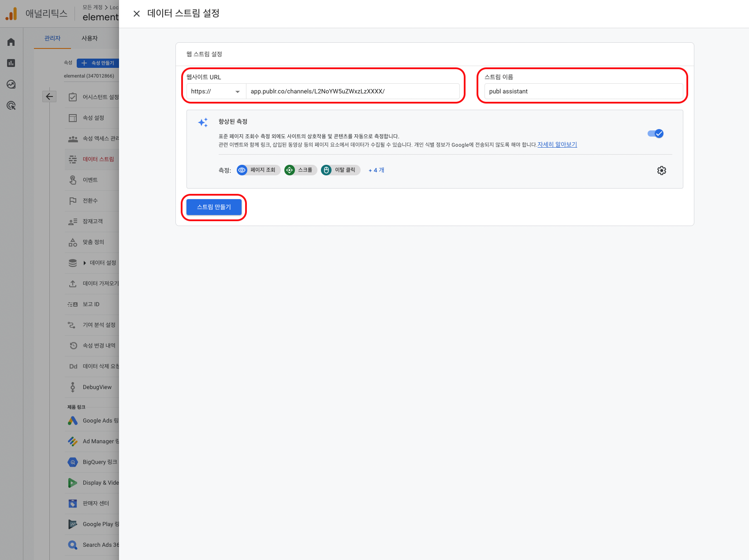This screenshot has height=560, width=749.
Task: Click the BigQuery 링크 icon
Action: point(73,462)
